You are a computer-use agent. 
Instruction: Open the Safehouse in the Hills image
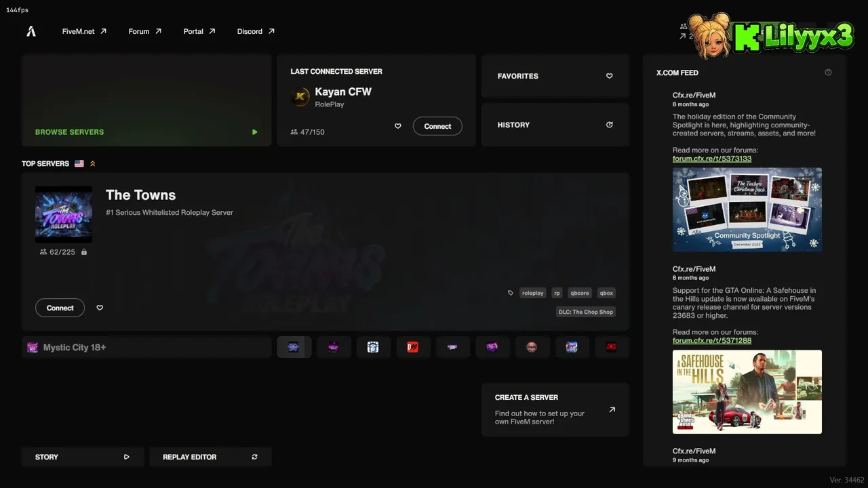point(747,392)
